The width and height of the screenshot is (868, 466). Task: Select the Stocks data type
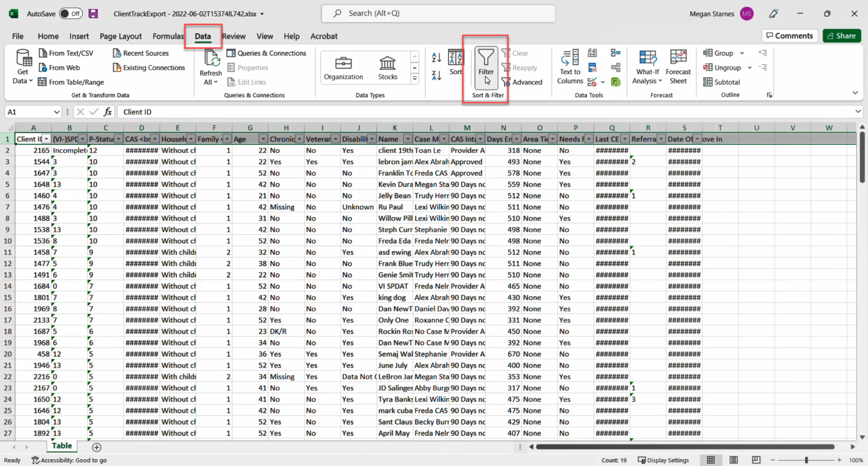(388, 67)
